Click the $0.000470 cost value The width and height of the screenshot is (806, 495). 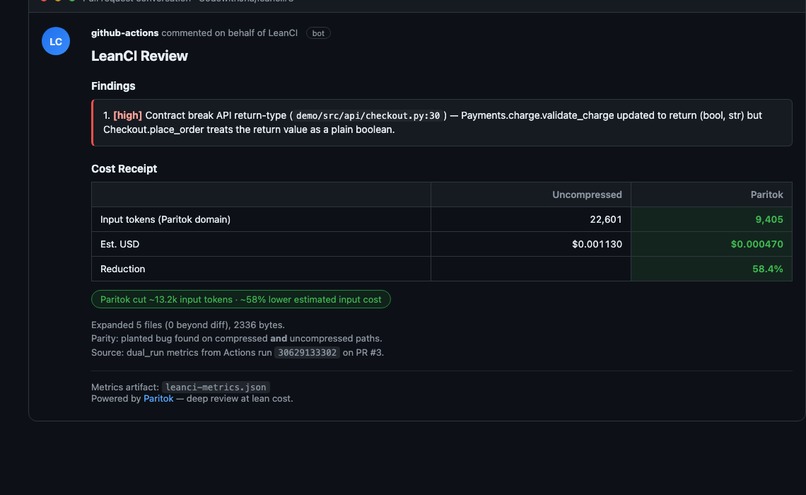coord(757,244)
